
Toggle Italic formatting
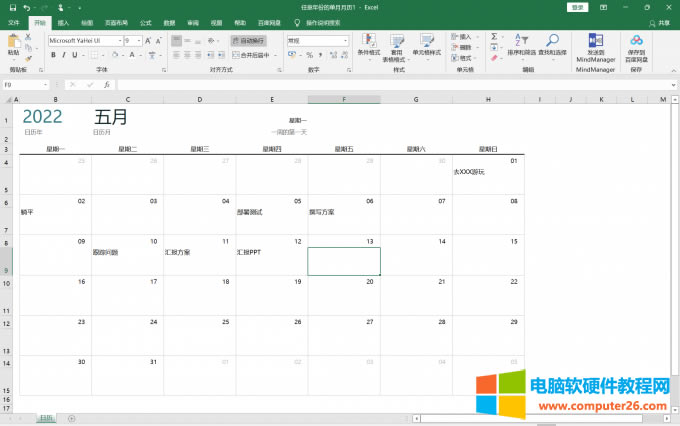tap(66, 55)
